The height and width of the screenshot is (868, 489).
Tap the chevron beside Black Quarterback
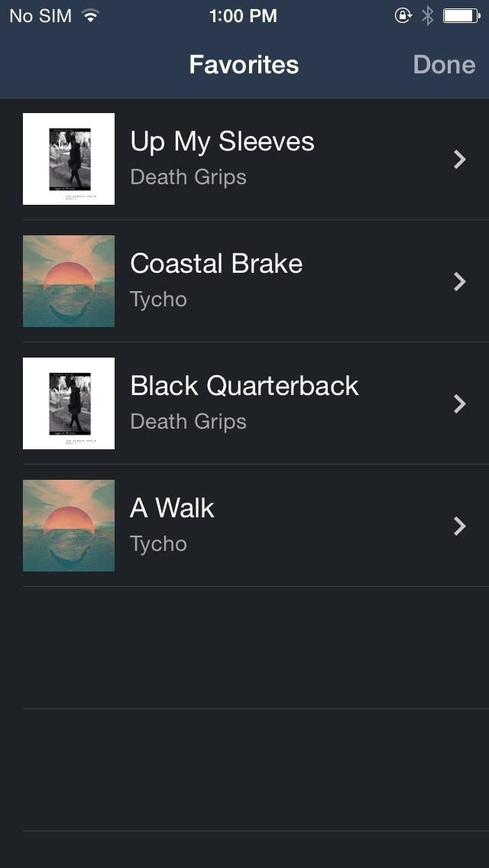[x=459, y=403]
